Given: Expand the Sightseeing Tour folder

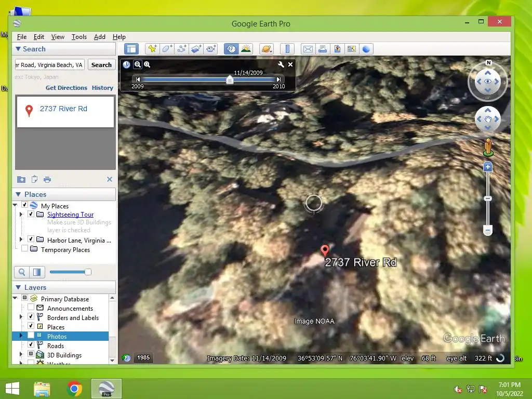Looking at the screenshot, I should tap(21, 215).
